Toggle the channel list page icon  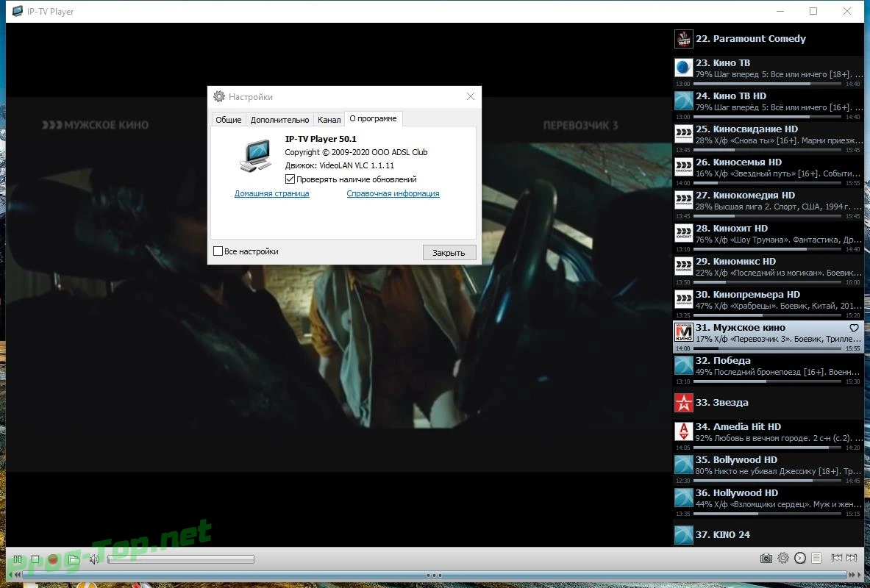pos(816,558)
